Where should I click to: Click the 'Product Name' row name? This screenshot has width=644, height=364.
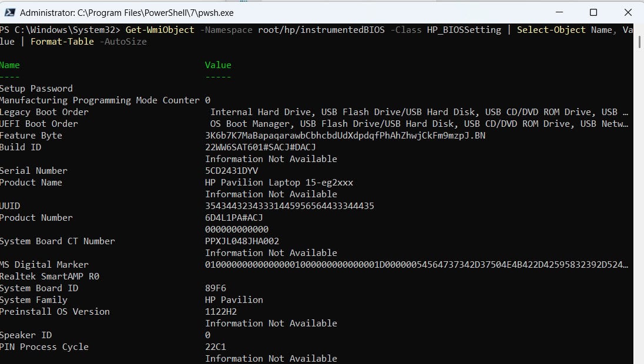(31, 183)
